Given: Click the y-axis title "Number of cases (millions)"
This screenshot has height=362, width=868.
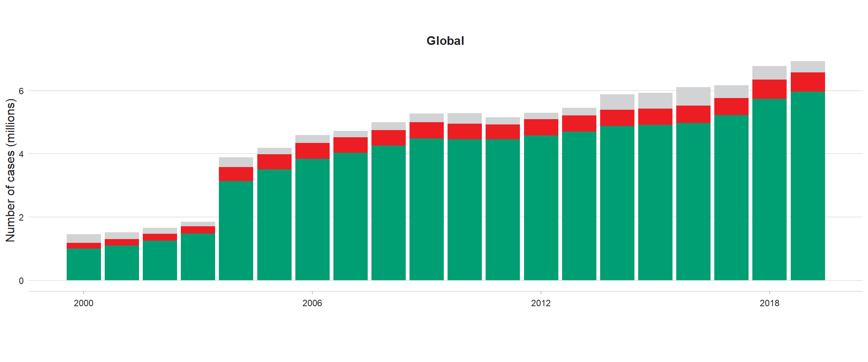Looking at the screenshot, I should 11,170.
